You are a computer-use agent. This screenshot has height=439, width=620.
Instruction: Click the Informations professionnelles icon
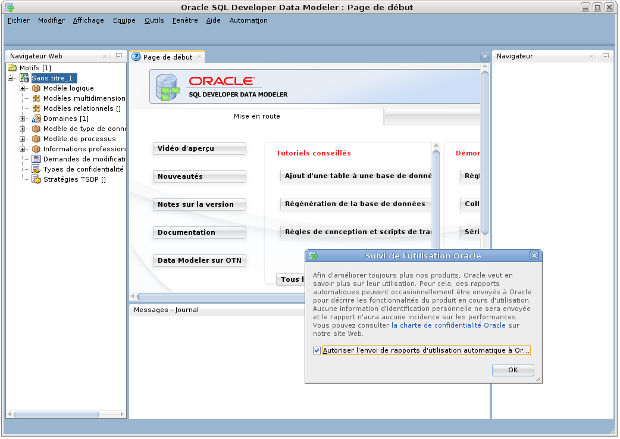pyautogui.click(x=36, y=149)
